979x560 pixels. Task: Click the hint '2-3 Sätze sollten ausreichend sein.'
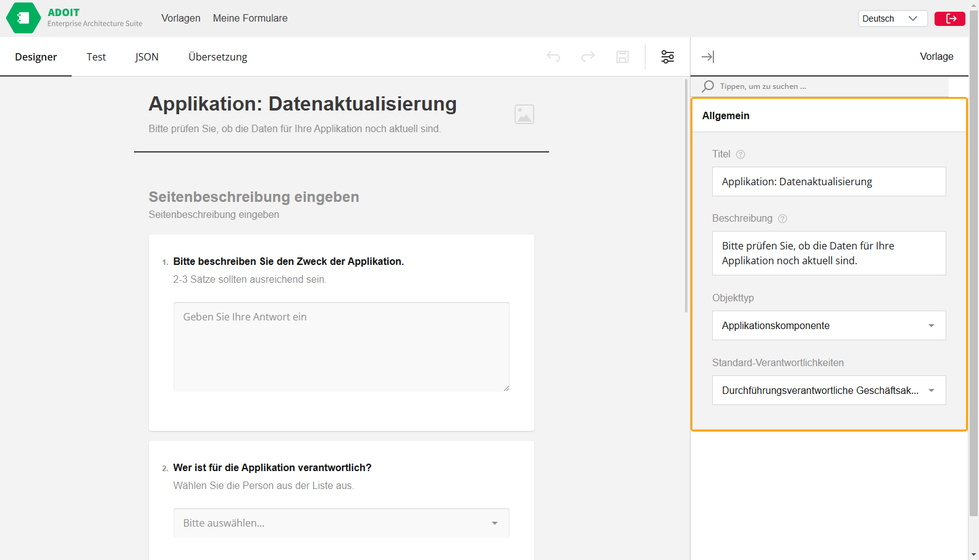250,279
